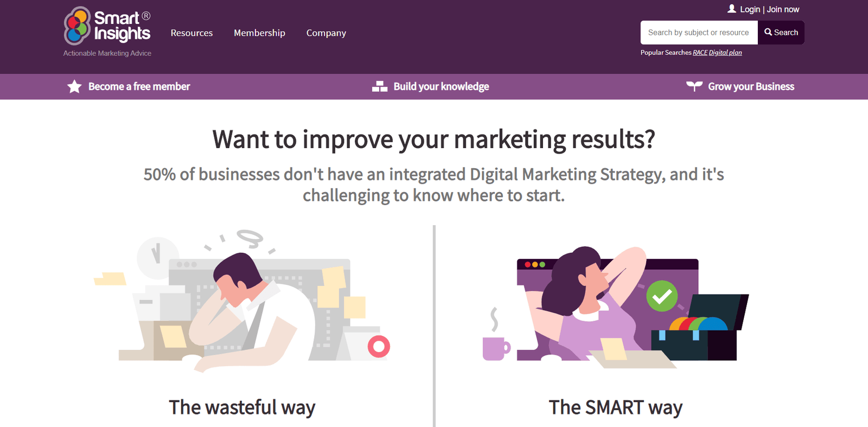
Task: Click the star icon beside Become a free member
Action: click(74, 86)
